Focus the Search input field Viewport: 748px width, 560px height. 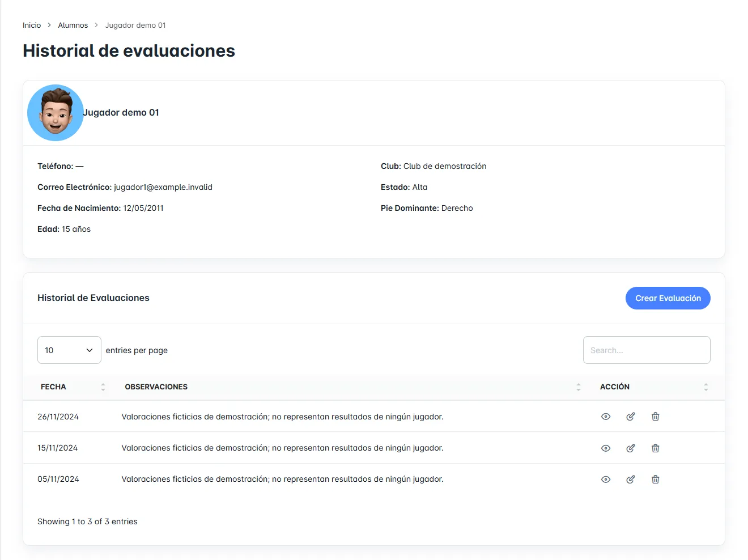(647, 350)
